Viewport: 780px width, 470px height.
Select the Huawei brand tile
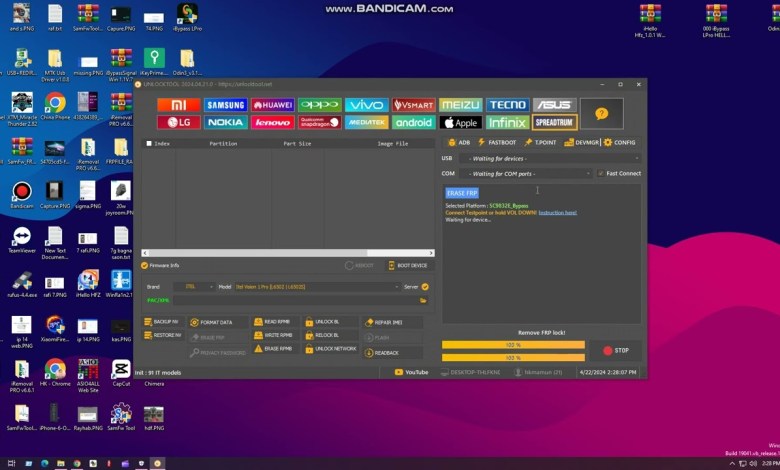pos(273,105)
